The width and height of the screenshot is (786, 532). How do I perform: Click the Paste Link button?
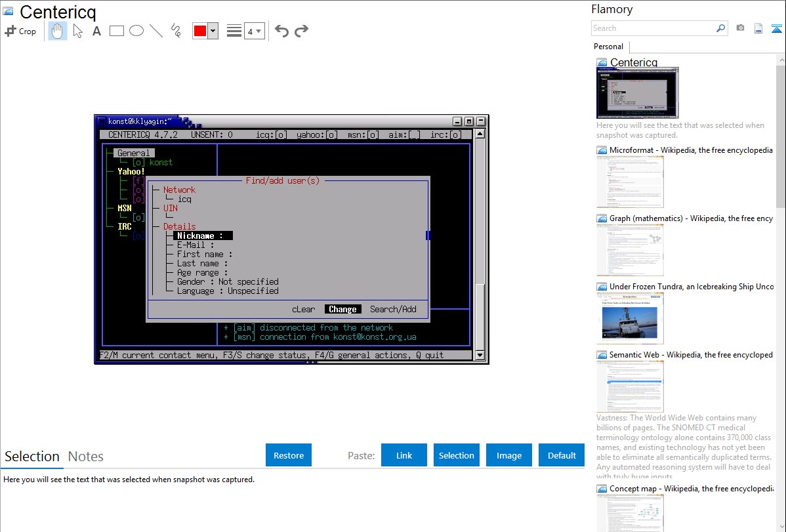coord(404,455)
